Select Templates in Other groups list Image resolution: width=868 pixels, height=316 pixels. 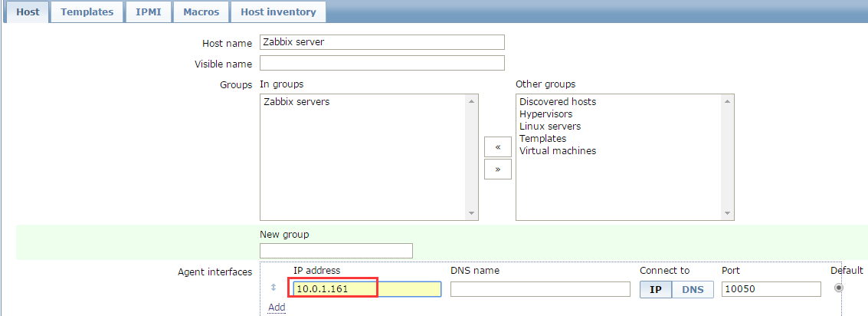(542, 139)
